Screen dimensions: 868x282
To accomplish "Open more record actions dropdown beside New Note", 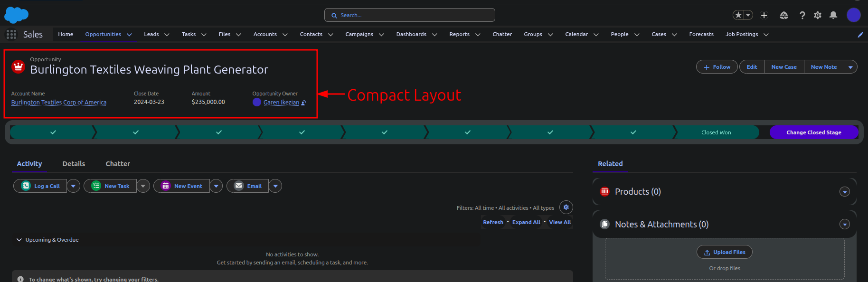I will [850, 67].
